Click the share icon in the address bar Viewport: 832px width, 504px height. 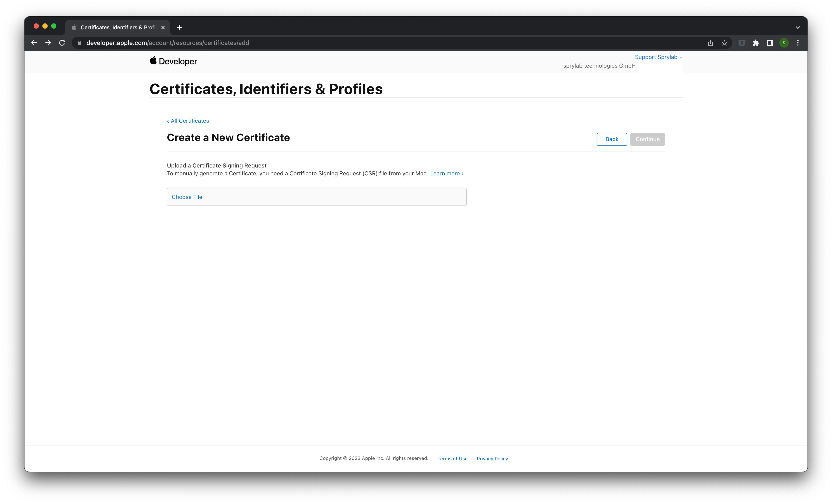710,43
